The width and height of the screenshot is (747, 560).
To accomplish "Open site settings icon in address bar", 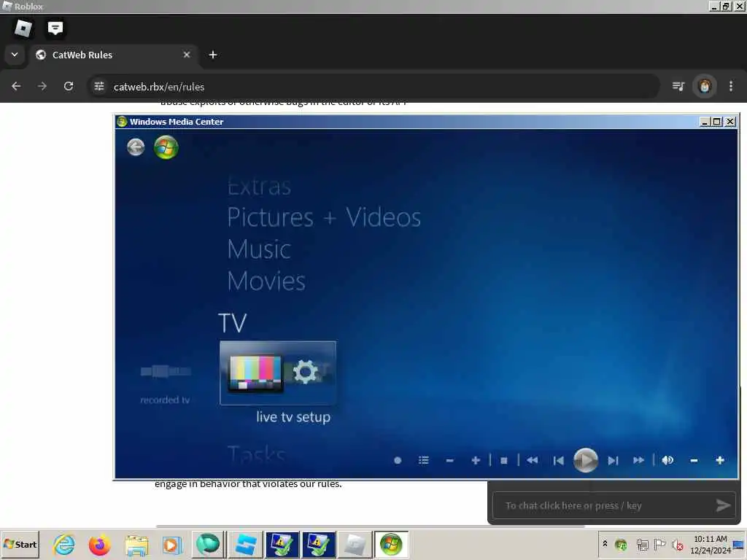I will click(99, 86).
